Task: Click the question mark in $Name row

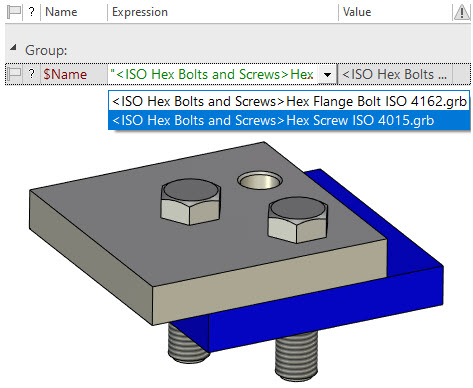Action: [31, 74]
